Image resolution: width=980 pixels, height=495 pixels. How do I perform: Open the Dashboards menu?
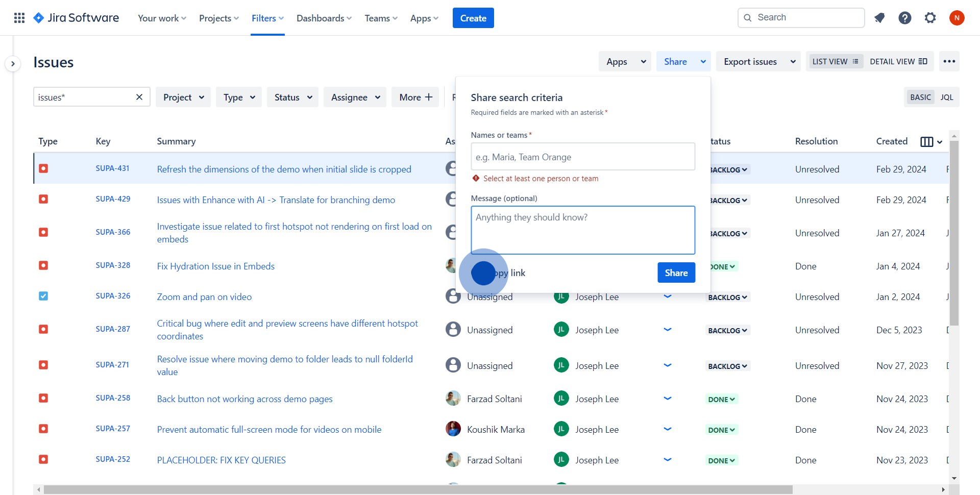(x=324, y=18)
